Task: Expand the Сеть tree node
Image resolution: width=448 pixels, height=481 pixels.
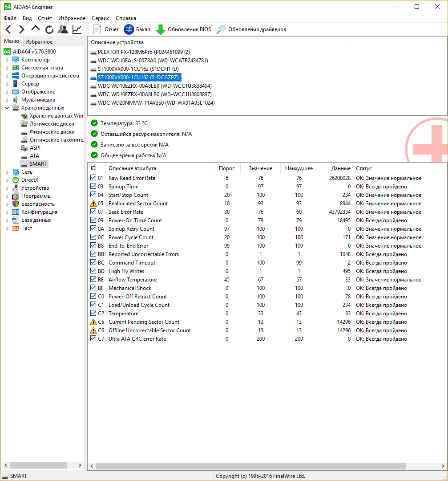Action: [7, 172]
